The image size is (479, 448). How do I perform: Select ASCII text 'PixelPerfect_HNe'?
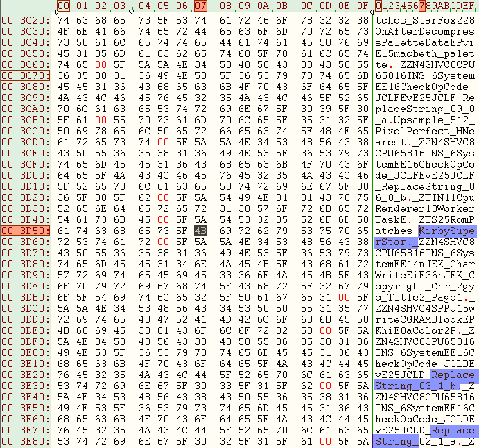pos(425,132)
